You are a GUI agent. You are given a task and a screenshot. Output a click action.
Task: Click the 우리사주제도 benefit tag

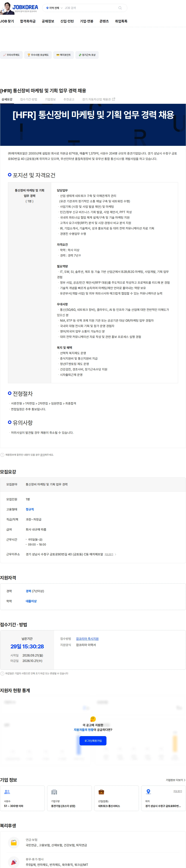coord(11,55)
